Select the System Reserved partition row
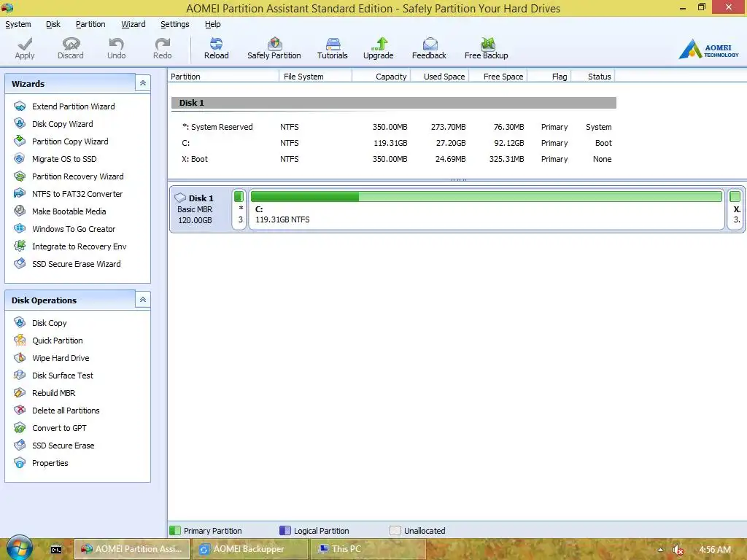747x560 pixels. pos(394,127)
